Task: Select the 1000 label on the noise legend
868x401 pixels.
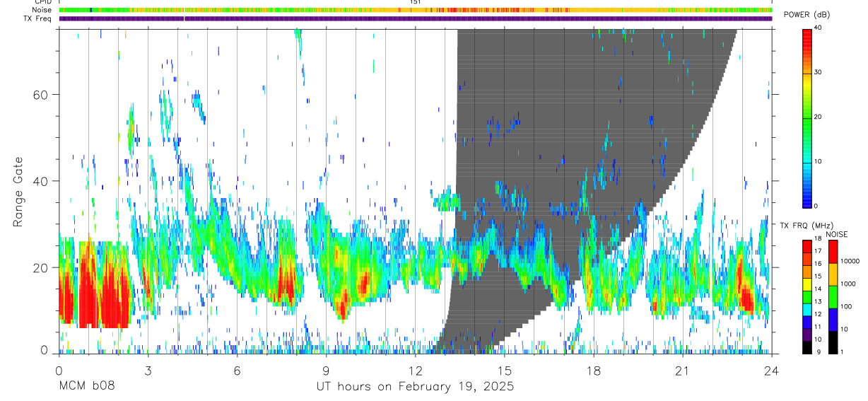Action: click(848, 284)
